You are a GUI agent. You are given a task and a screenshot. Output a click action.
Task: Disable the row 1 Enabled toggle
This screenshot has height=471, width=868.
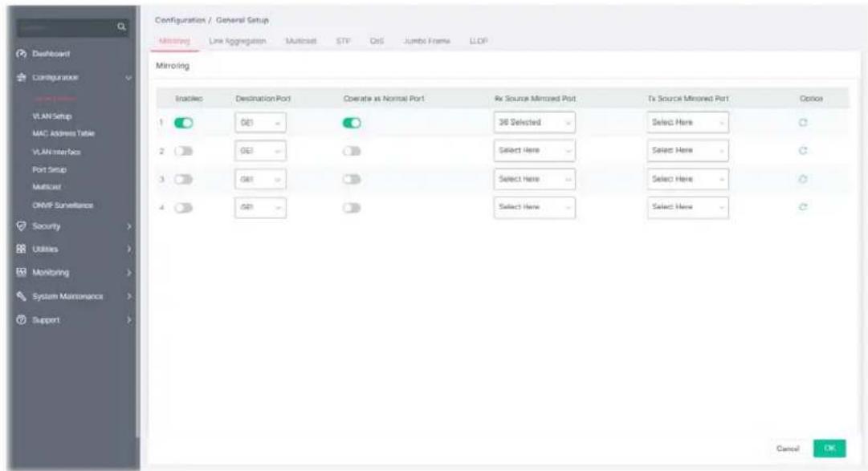click(x=184, y=123)
